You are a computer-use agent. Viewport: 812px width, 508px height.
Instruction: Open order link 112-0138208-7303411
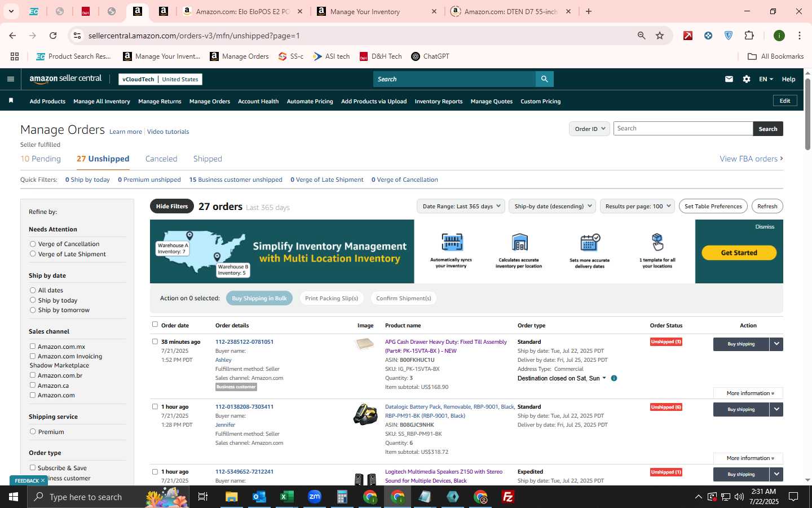pos(244,406)
